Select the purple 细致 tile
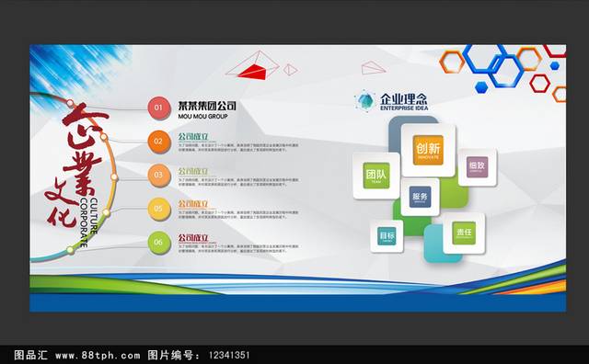The image size is (589, 364). click(477, 167)
